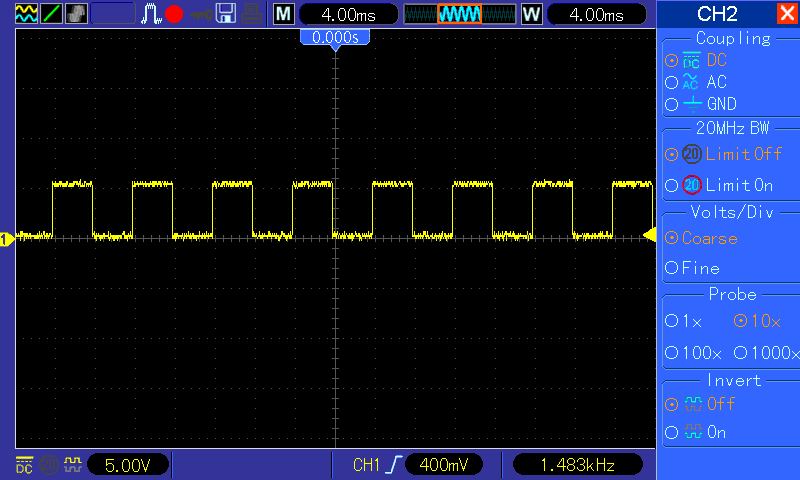Click the CH2 panel title
This screenshot has width=800, height=480.
717,14
